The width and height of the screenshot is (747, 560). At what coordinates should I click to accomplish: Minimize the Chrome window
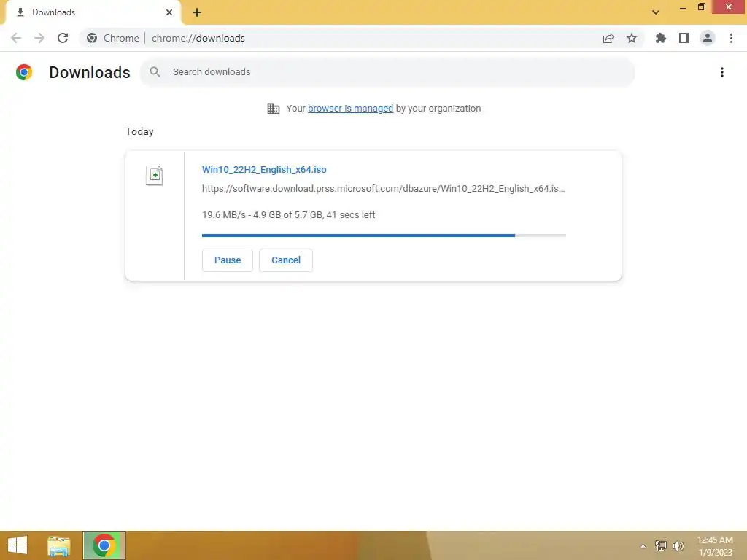coord(682,7)
